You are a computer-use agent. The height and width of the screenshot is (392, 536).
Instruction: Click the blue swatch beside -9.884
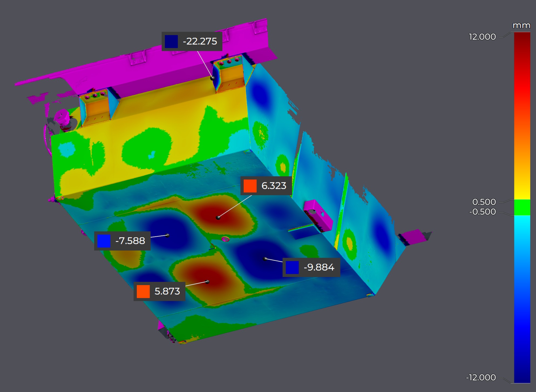click(x=292, y=267)
